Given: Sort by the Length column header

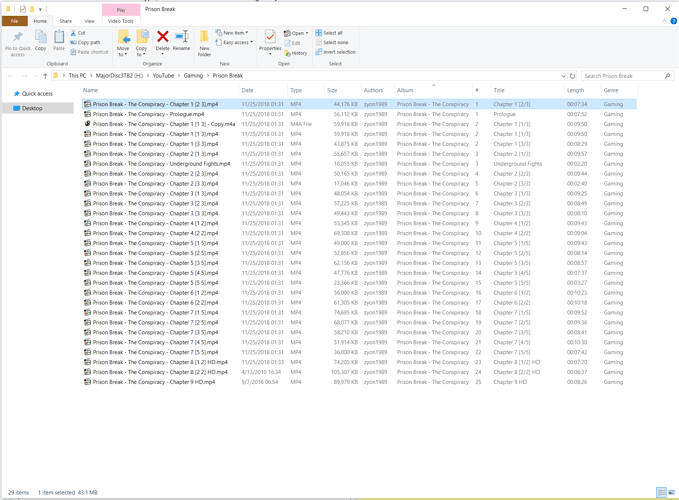Looking at the screenshot, I should (x=582, y=90).
